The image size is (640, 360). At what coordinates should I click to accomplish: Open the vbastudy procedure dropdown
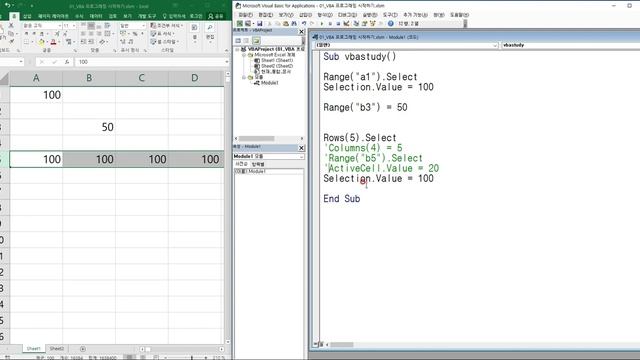570,45
